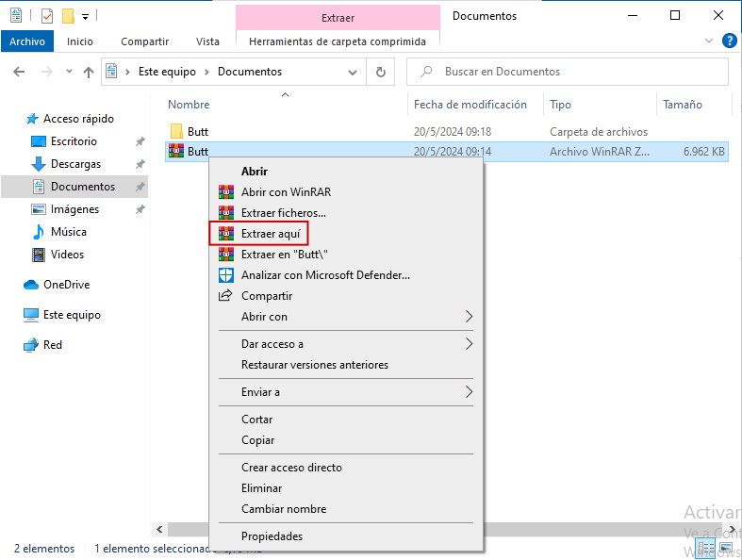Click the help question mark icon
The image size is (742, 560).
point(729,41)
